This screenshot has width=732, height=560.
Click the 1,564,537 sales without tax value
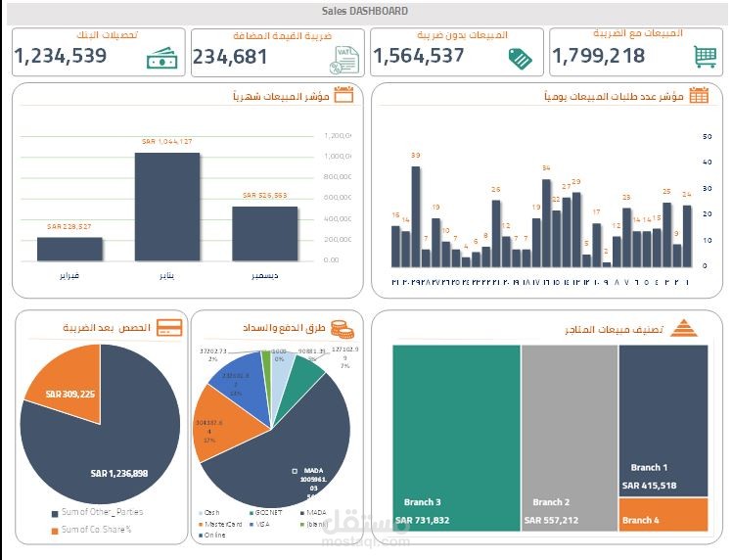coord(419,56)
